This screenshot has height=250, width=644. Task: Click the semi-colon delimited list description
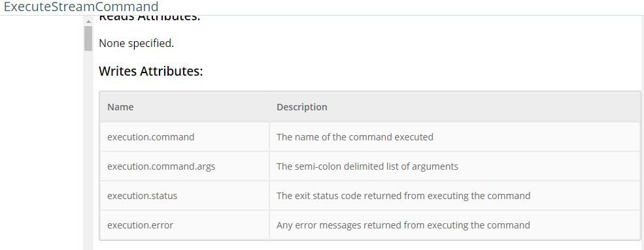pos(367,166)
